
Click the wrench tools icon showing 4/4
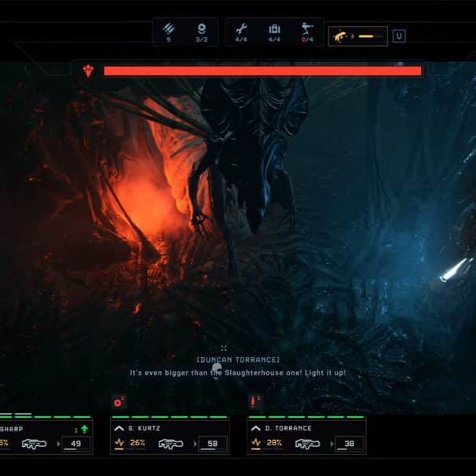coord(241,29)
